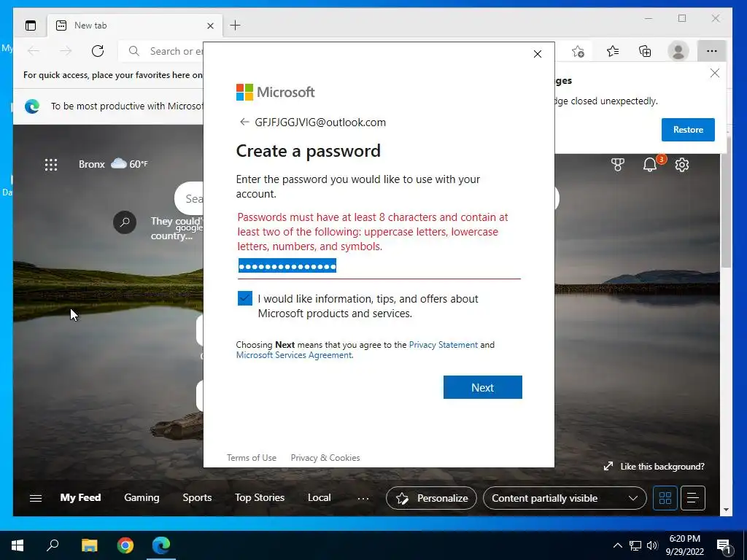The image size is (747, 560).
Task: Open Content partially visible dropdown
Action: point(565,498)
